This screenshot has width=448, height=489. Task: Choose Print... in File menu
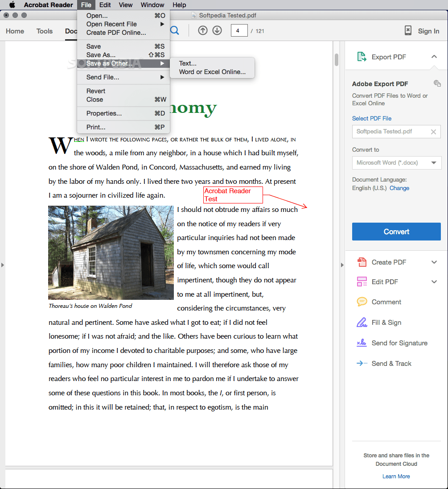(123, 127)
